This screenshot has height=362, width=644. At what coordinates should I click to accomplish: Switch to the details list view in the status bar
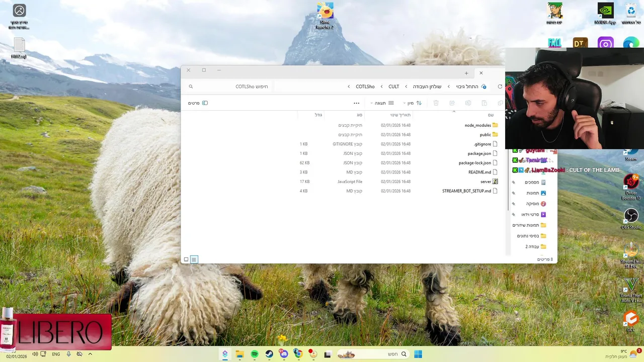194,259
